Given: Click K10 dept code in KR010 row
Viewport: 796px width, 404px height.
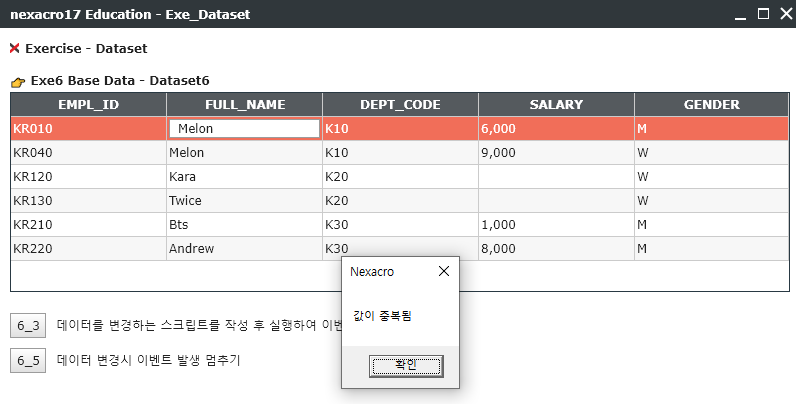Looking at the screenshot, I should [401, 129].
